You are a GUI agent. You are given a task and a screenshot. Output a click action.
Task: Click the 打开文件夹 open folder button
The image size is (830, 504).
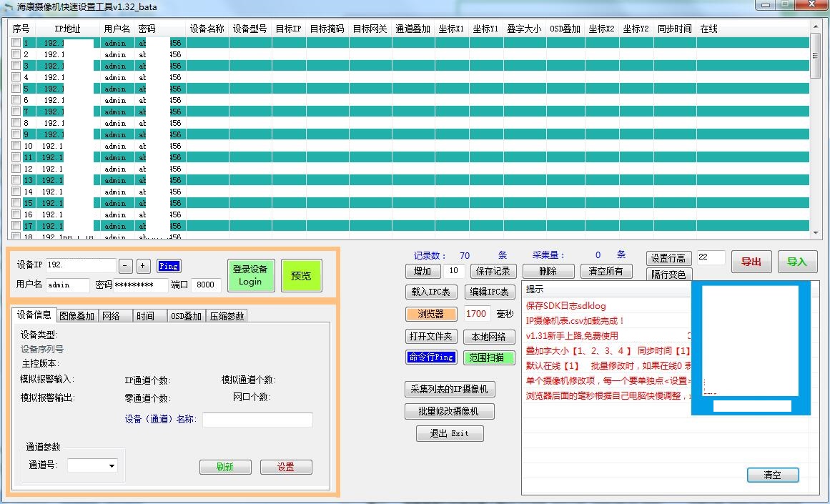click(x=431, y=336)
